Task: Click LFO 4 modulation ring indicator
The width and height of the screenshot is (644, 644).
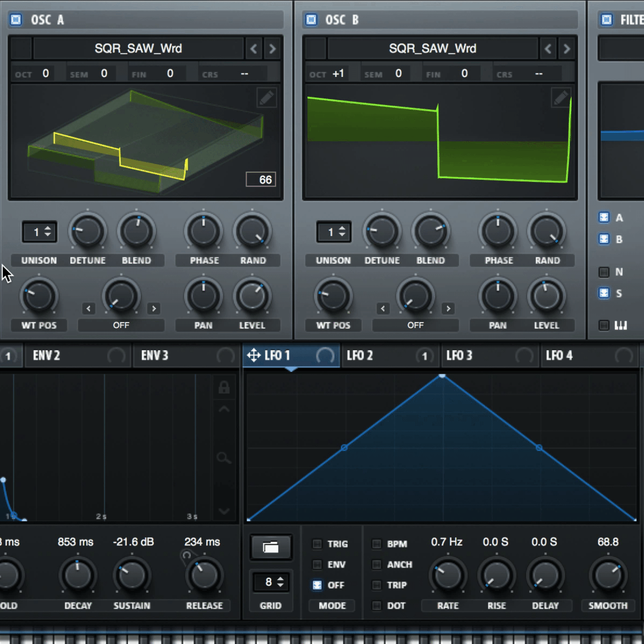Action: coord(624,356)
